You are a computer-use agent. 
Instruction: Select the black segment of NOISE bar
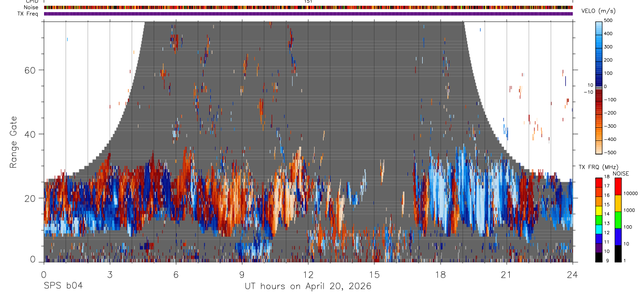coord(618,254)
